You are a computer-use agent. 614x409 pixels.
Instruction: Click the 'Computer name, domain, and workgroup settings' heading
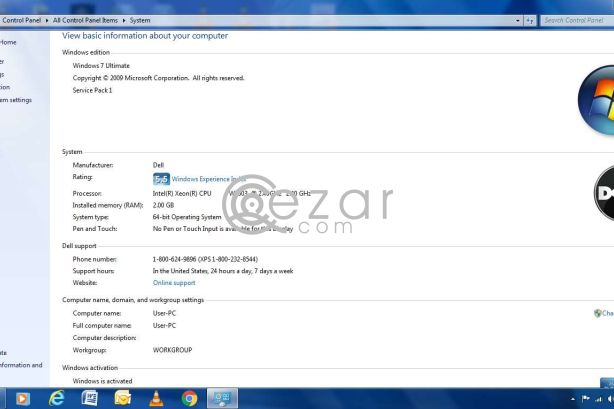coord(133,300)
